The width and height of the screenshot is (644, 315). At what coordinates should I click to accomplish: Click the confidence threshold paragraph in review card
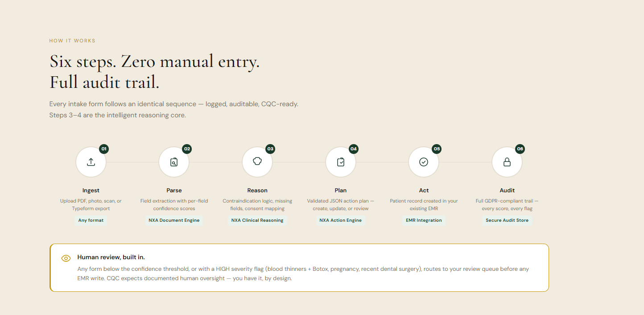303,274
